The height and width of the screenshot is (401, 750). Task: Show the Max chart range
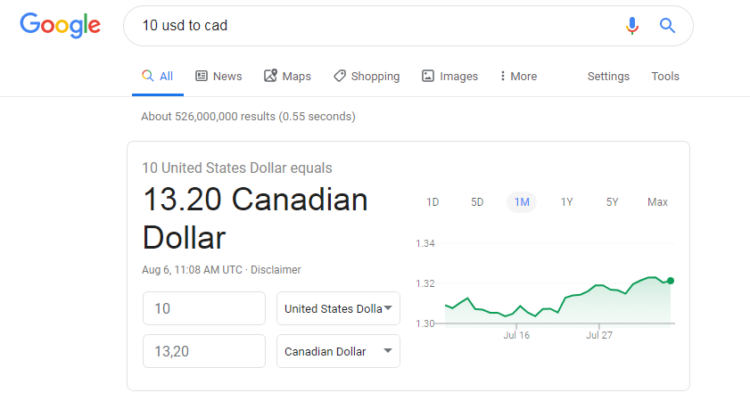coord(657,202)
